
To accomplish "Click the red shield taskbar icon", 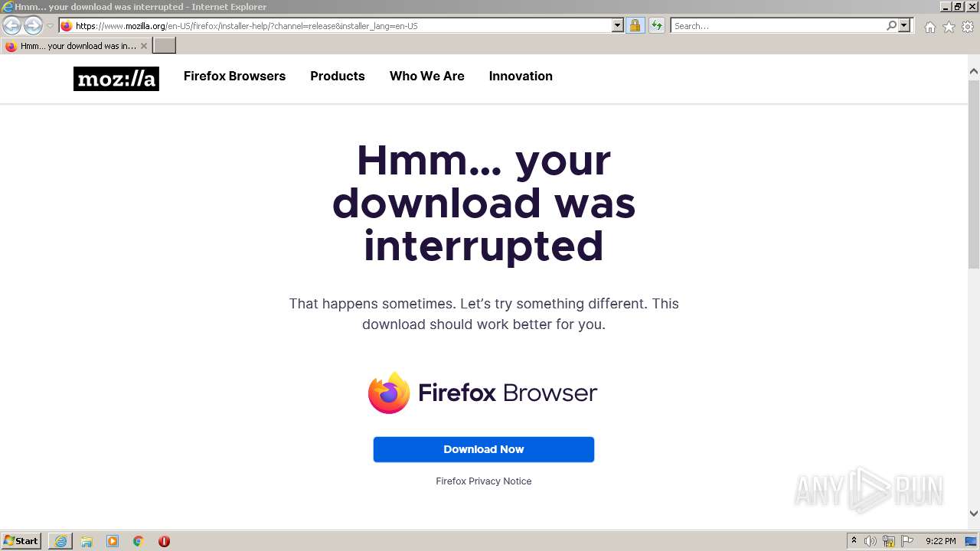I will (x=164, y=541).
